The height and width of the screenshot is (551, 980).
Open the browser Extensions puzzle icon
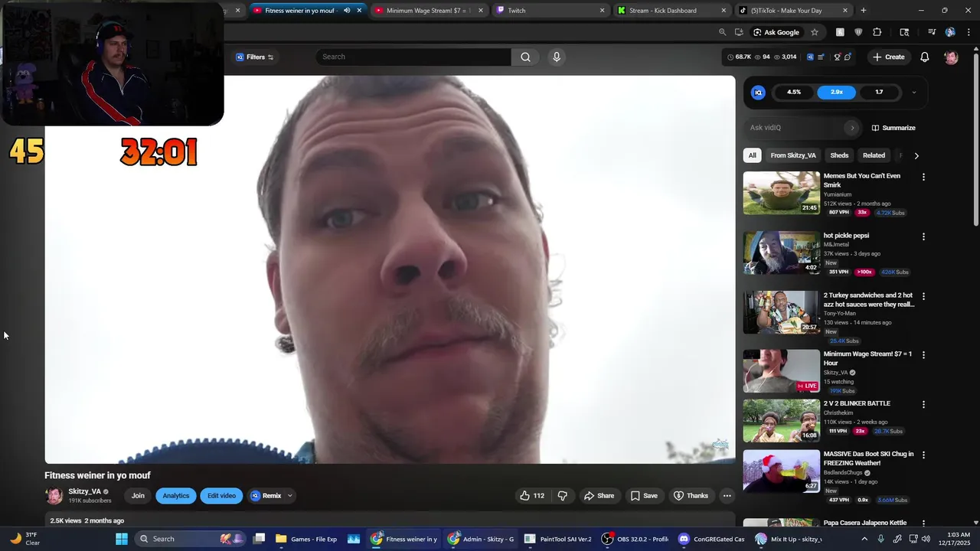click(x=877, y=32)
